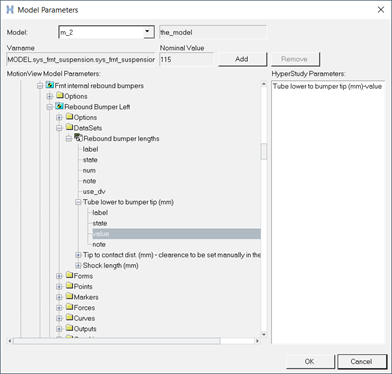Click the folder icon beside Outputs
Image resolution: width=392 pixels, height=374 pixels.
pos(69,328)
